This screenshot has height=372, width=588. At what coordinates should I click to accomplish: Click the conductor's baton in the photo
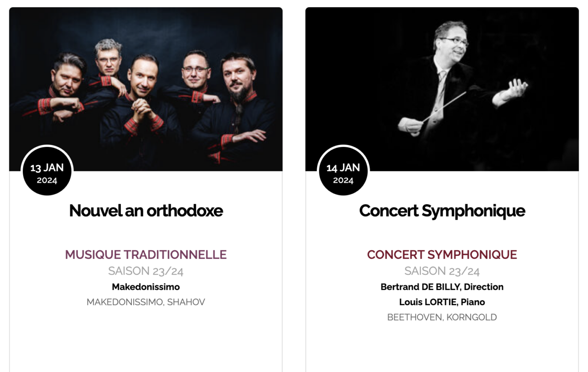tap(445, 107)
